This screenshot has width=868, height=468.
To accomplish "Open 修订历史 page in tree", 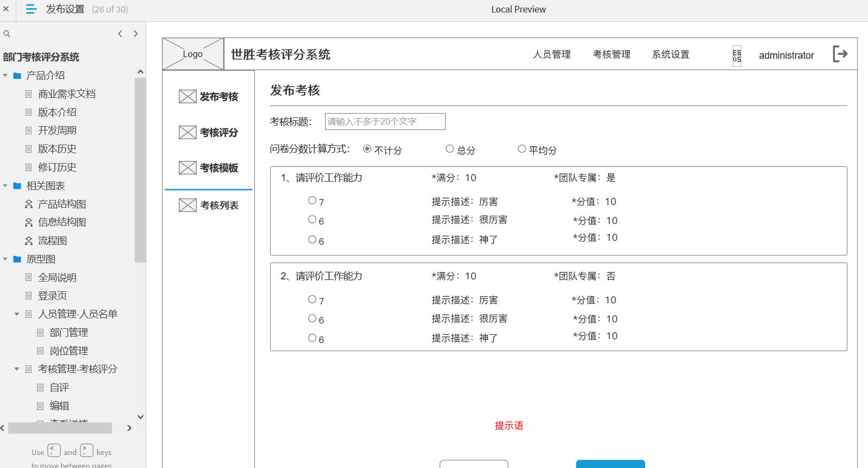I will coord(57,167).
